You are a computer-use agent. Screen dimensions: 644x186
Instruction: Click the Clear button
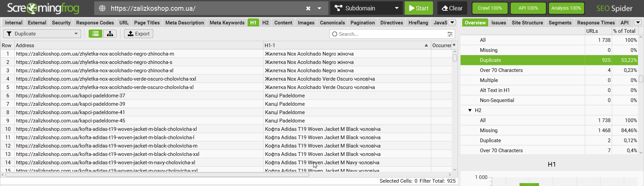452,8
